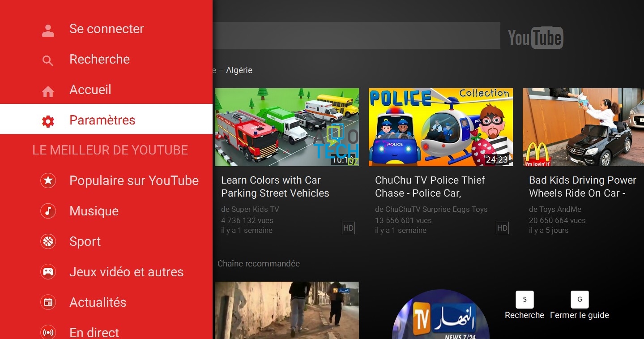
Task: Click the Actualités newspaper icon
Action: pyautogui.click(x=47, y=302)
